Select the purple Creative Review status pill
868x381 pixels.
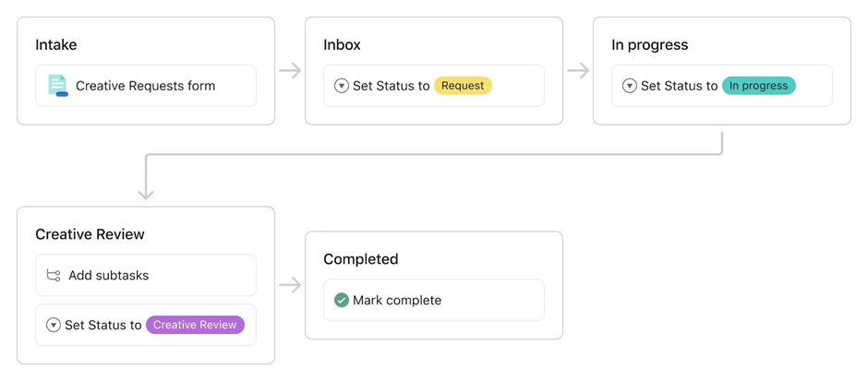pyautogui.click(x=195, y=325)
